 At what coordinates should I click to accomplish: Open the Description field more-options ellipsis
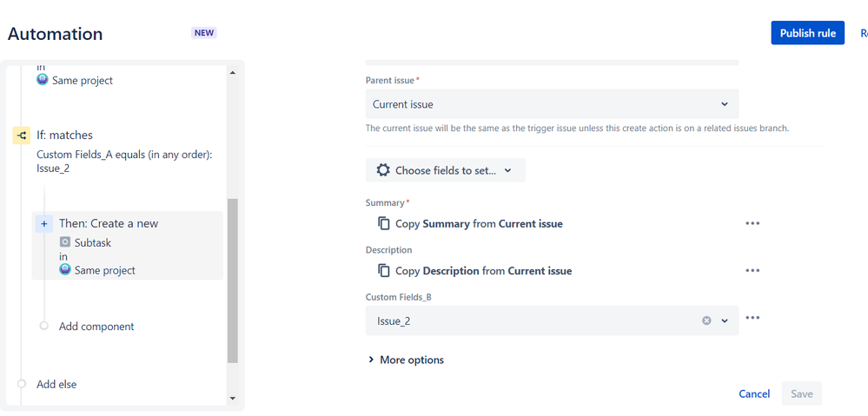(752, 270)
